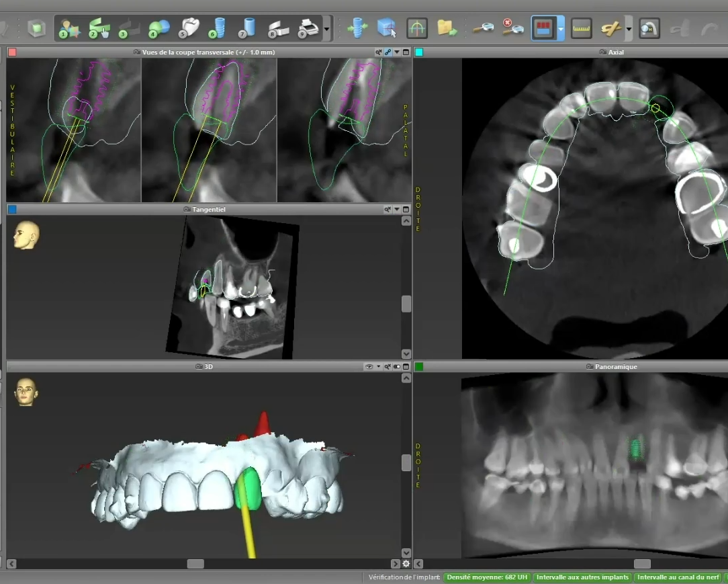The width and height of the screenshot is (728, 584).
Task: Click 'Densité moyenne: 682 UH' status indicator
Action: click(x=487, y=577)
